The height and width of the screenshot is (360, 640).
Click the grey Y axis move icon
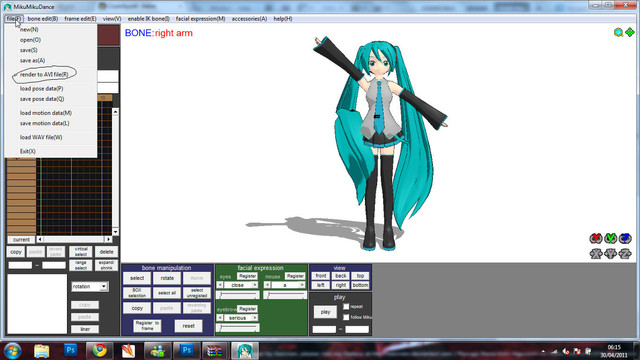point(611,254)
